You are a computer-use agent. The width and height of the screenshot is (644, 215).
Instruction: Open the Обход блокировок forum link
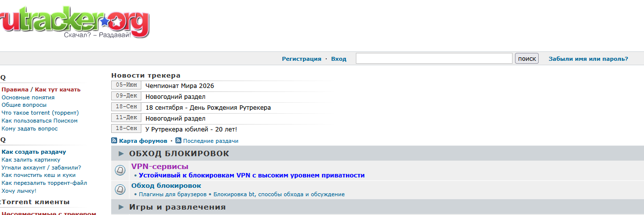click(166, 186)
